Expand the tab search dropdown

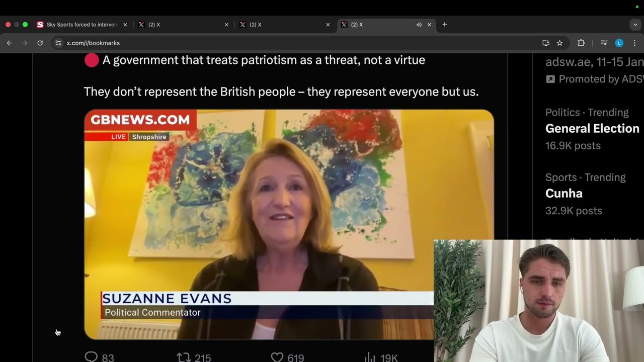tap(635, 25)
